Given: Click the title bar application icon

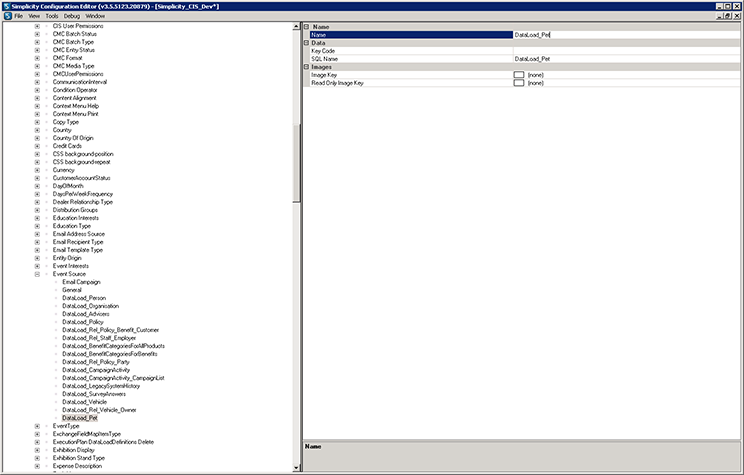Looking at the screenshot, I should [x=6, y=6].
